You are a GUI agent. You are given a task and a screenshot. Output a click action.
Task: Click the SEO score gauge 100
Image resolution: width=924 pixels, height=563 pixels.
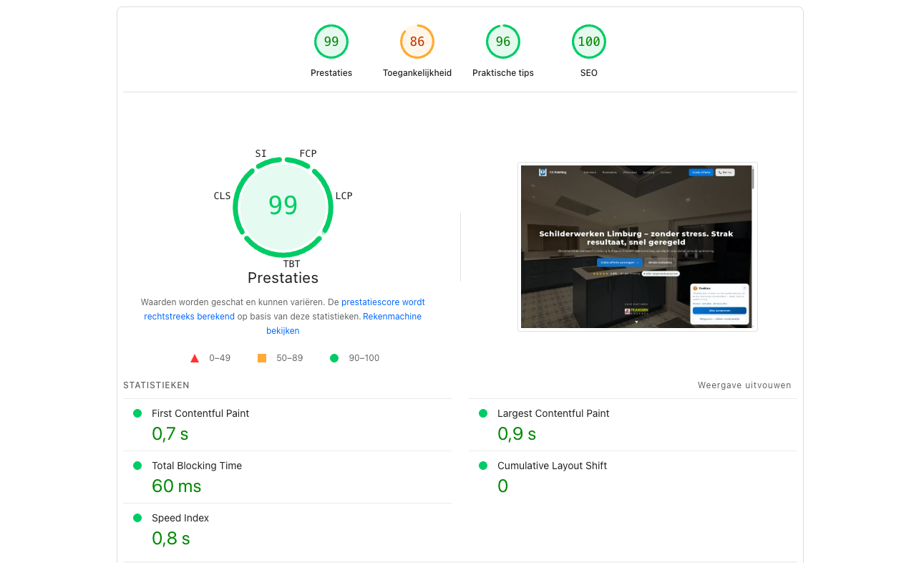[588, 42]
